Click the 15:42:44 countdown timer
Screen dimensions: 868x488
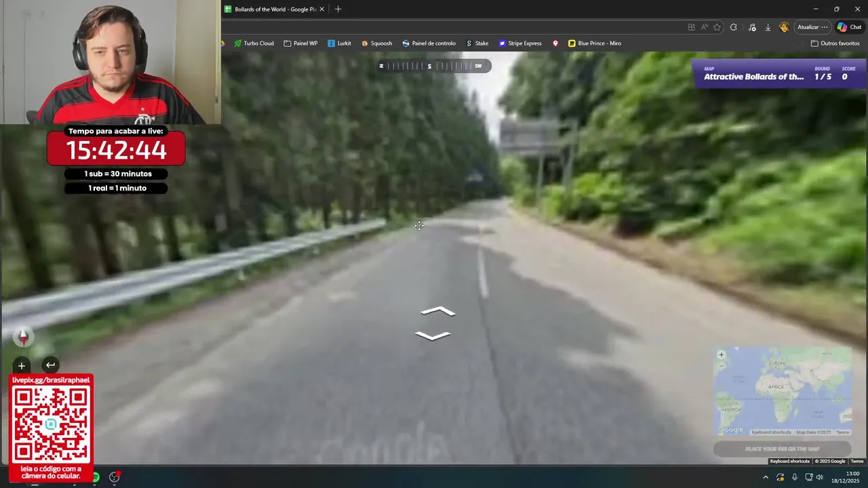tap(116, 150)
